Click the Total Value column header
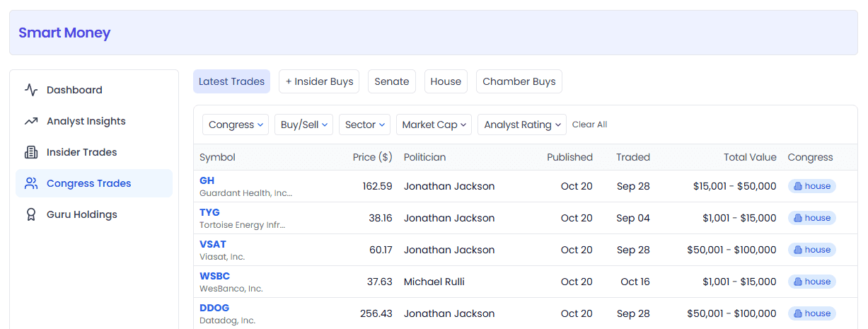This screenshot has height=329, width=868. pyautogui.click(x=750, y=157)
